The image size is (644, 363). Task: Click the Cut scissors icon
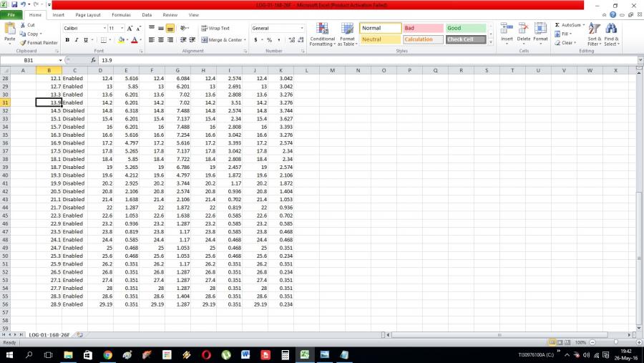coord(23,25)
